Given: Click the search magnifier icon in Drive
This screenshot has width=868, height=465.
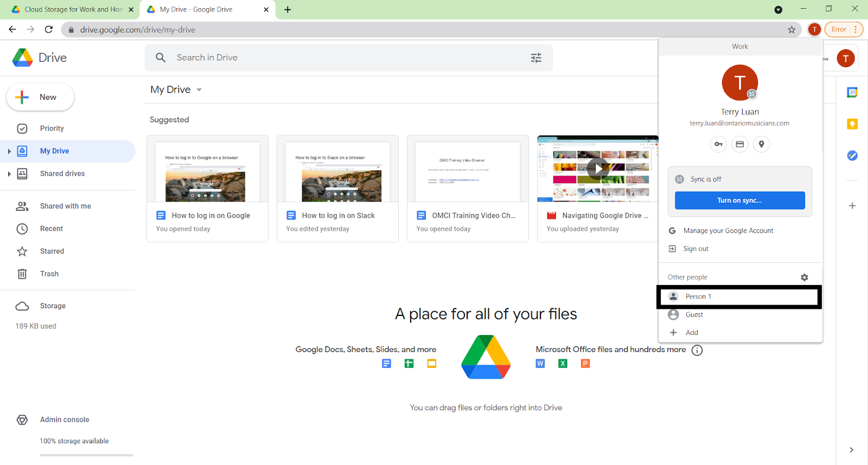Looking at the screenshot, I should point(161,57).
